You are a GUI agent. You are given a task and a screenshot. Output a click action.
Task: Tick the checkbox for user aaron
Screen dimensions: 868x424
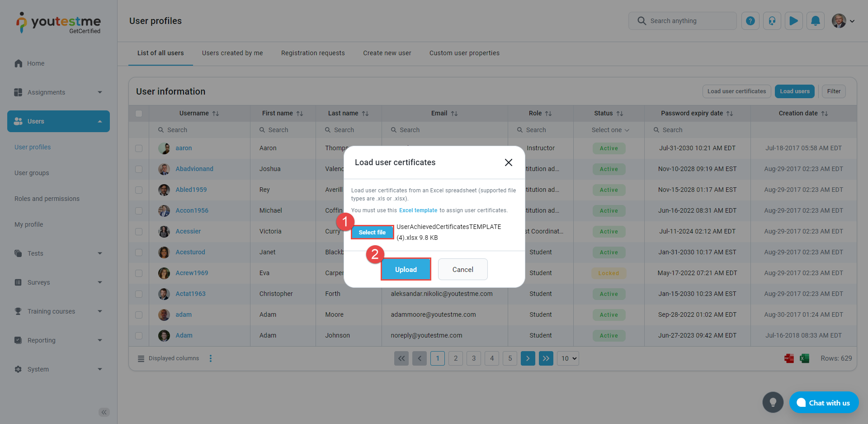pos(139,148)
